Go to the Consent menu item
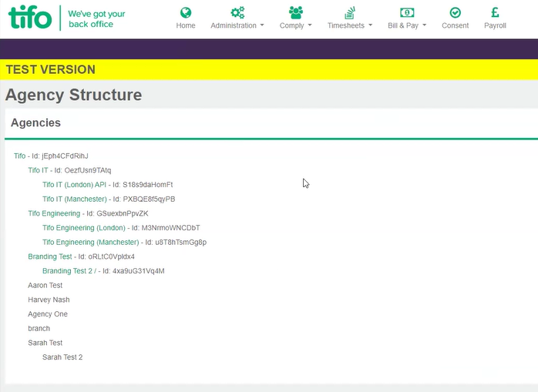 (x=455, y=25)
